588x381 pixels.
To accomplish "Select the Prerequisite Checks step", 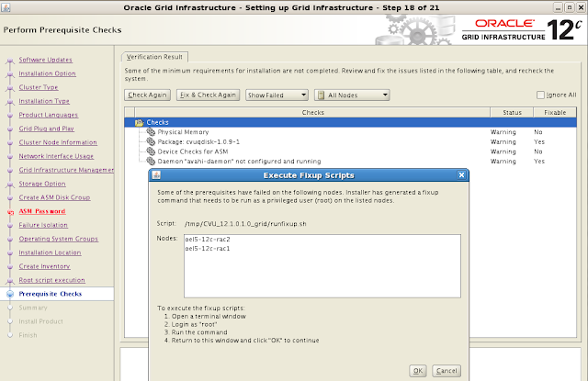I will pos(51,294).
